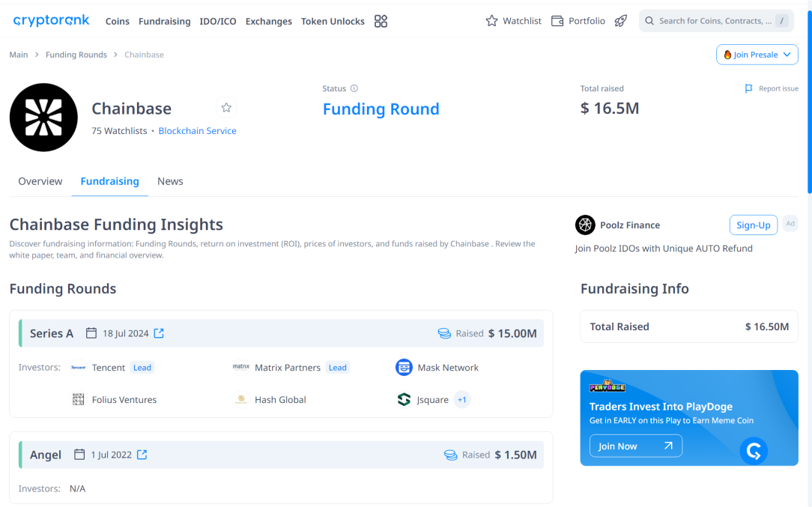Switch to the News tab

point(170,181)
